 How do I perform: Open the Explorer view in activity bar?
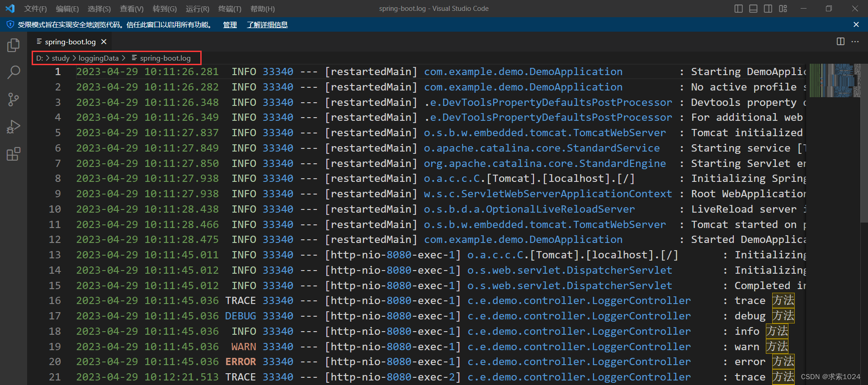14,45
